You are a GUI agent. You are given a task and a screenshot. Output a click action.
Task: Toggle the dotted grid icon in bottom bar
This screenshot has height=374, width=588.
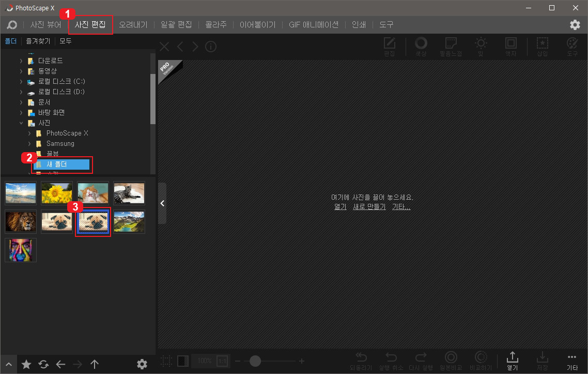[x=166, y=361]
